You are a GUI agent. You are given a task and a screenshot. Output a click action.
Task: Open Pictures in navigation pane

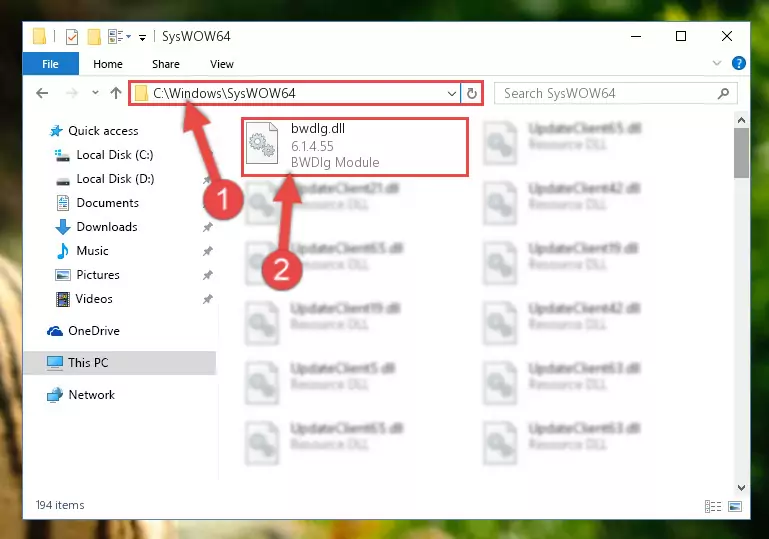[98, 275]
